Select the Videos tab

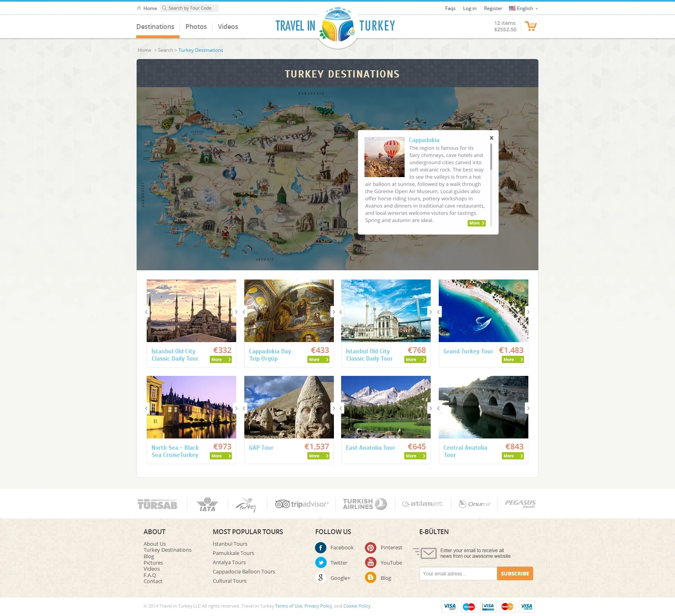click(x=228, y=27)
